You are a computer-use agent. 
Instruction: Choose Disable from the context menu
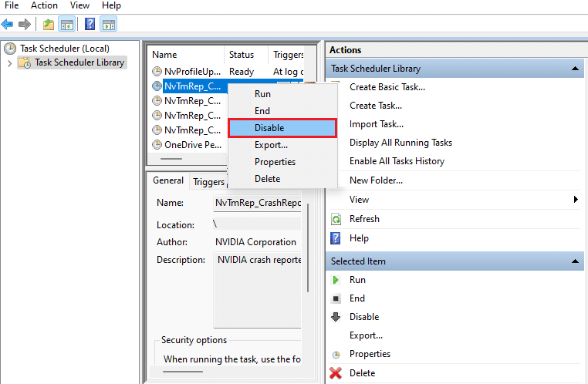coord(282,128)
